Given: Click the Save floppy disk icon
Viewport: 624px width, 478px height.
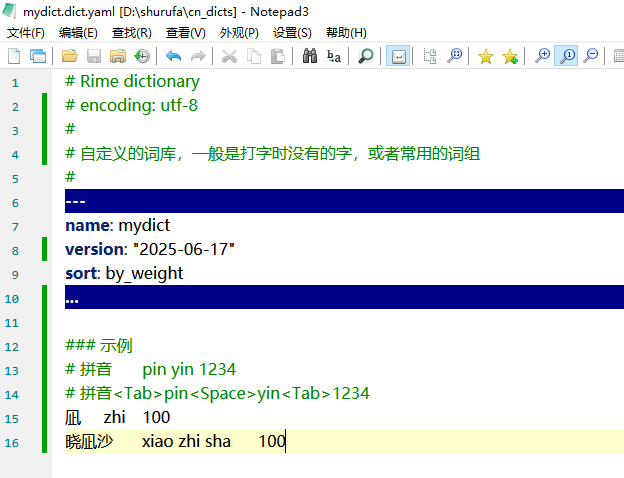Looking at the screenshot, I should click(94, 57).
